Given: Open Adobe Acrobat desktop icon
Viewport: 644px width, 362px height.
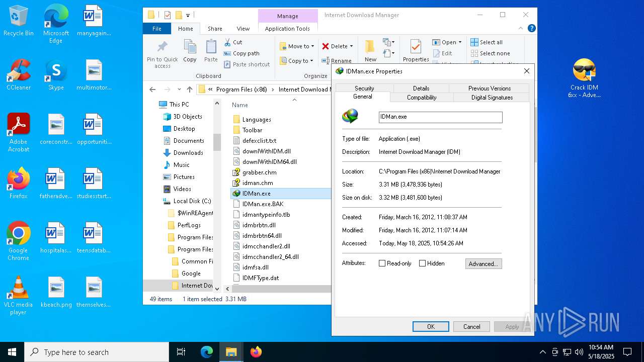Looking at the screenshot, I should pos(19,133).
